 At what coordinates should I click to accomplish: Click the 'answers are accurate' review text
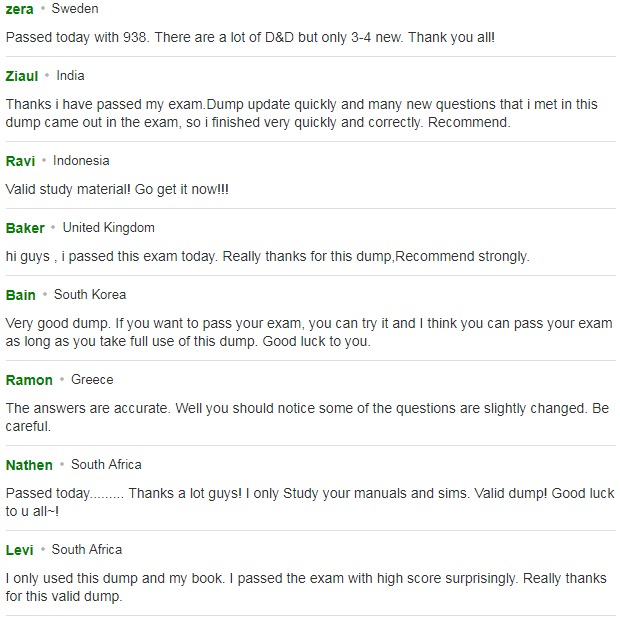(x=307, y=417)
